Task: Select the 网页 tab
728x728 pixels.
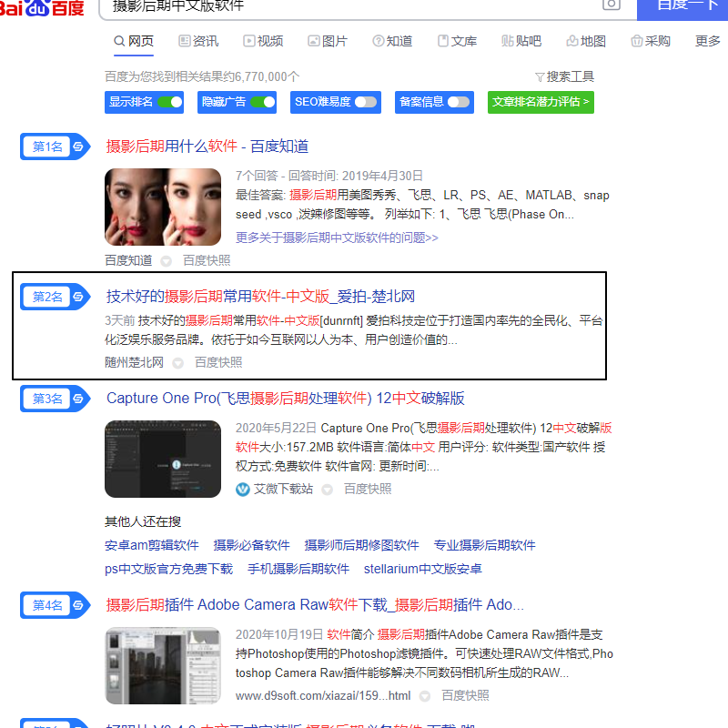Action: (x=134, y=41)
